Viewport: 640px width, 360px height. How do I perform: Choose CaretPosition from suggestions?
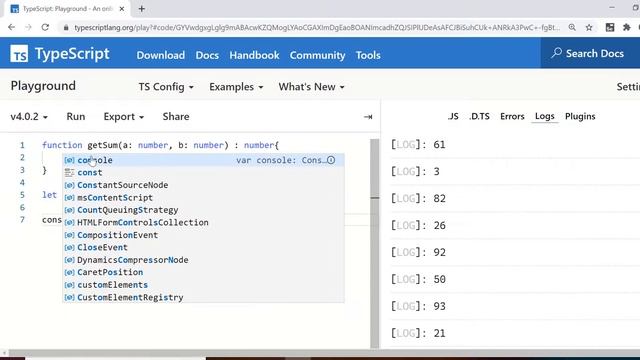(x=203, y=272)
